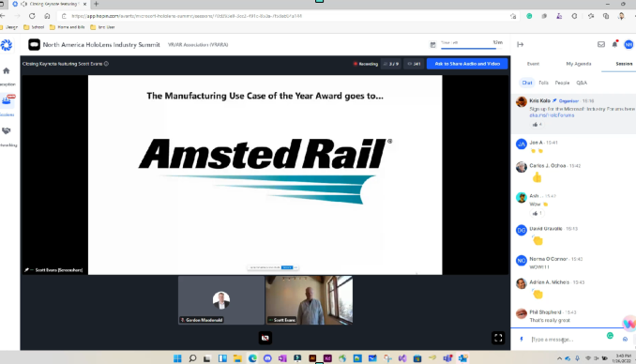Switch to the Event tab
The image size is (636, 364).
tap(533, 64)
